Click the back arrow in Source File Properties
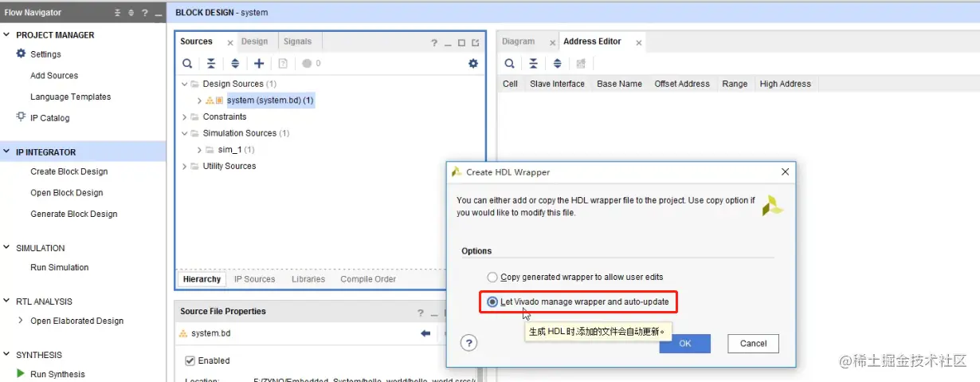Viewport: 980px width, 382px height. click(x=425, y=333)
